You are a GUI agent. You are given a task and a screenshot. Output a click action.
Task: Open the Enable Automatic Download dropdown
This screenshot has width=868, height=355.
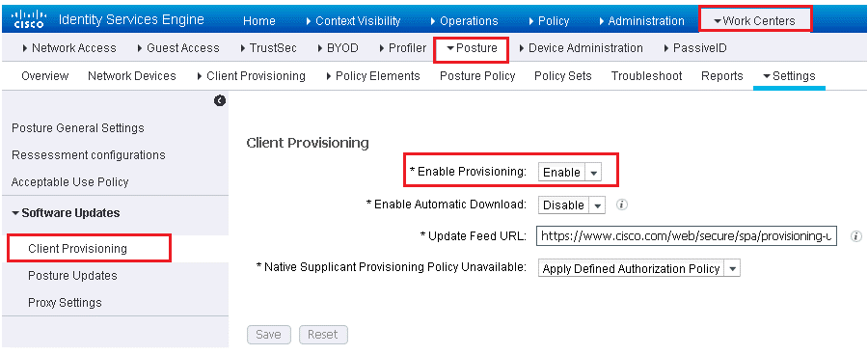pyautogui.click(x=572, y=205)
